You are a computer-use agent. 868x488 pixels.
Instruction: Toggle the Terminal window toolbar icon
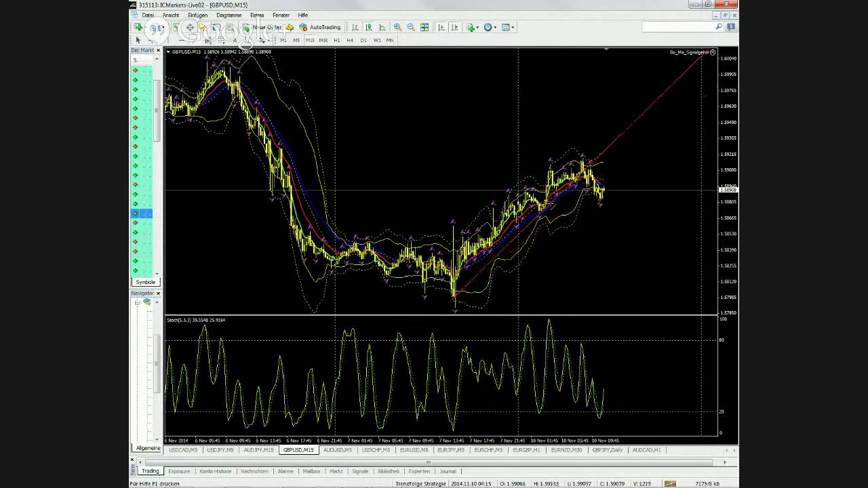216,27
